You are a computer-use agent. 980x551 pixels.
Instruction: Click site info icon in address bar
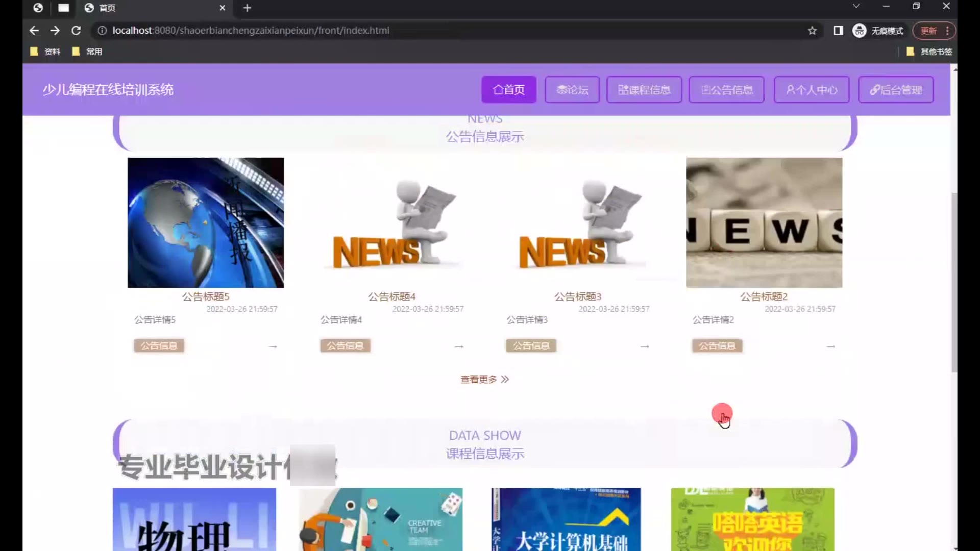pos(102,31)
